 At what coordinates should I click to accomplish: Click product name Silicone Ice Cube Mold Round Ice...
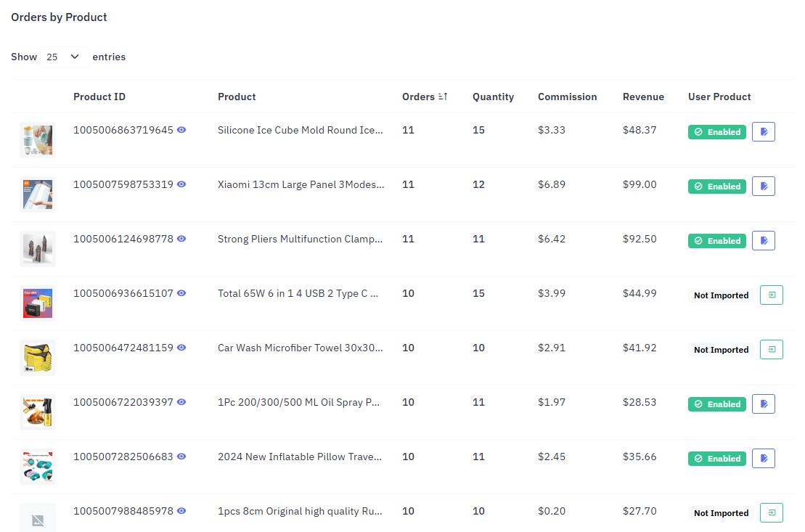300,130
